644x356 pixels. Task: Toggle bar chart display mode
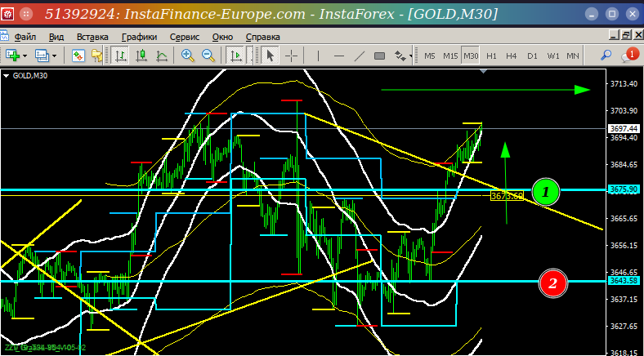tap(120, 56)
